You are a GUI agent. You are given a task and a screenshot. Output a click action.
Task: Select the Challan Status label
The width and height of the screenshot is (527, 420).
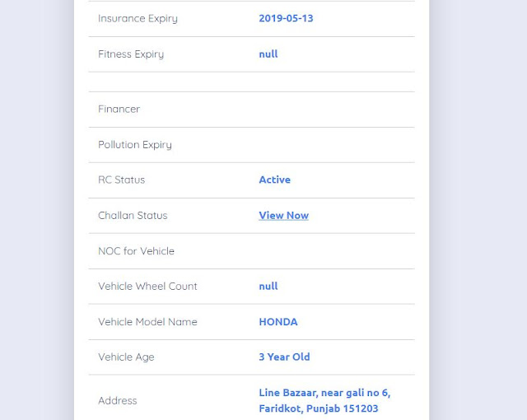(133, 216)
